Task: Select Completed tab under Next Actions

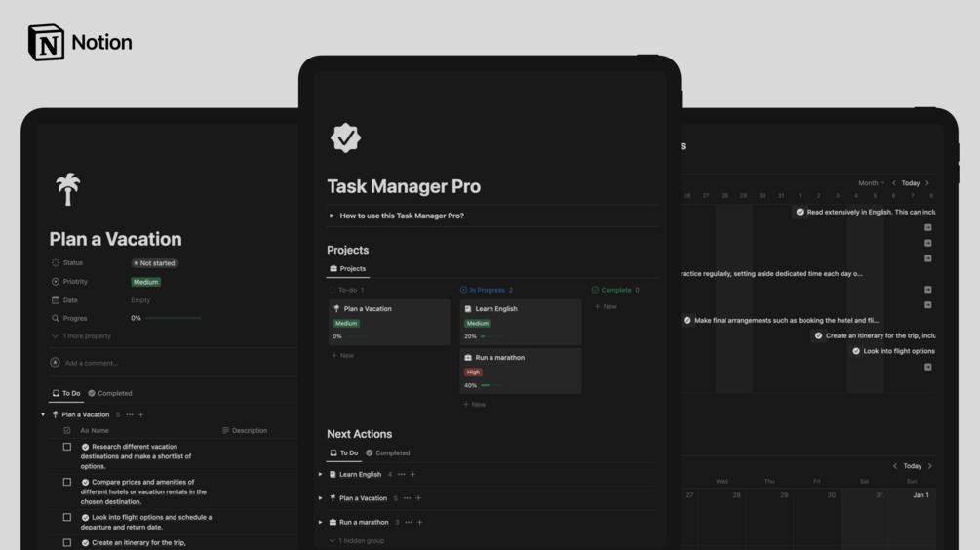Action: pos(387,453)
